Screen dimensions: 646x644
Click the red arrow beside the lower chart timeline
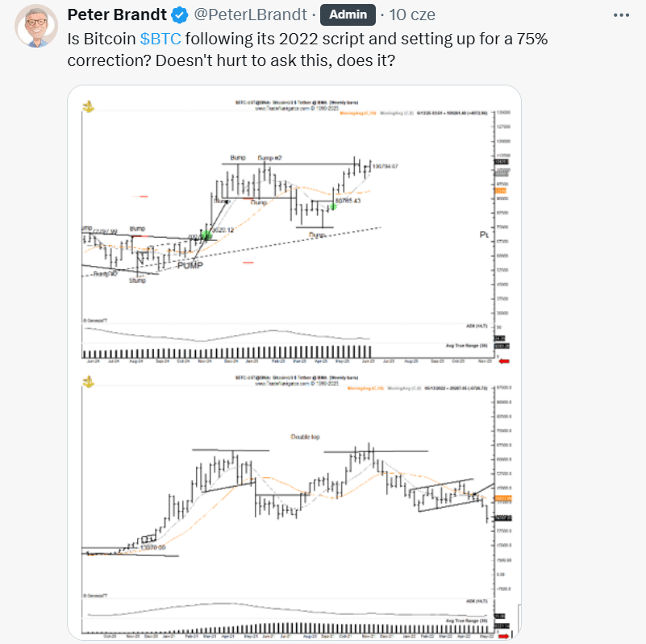coord(504,636)
